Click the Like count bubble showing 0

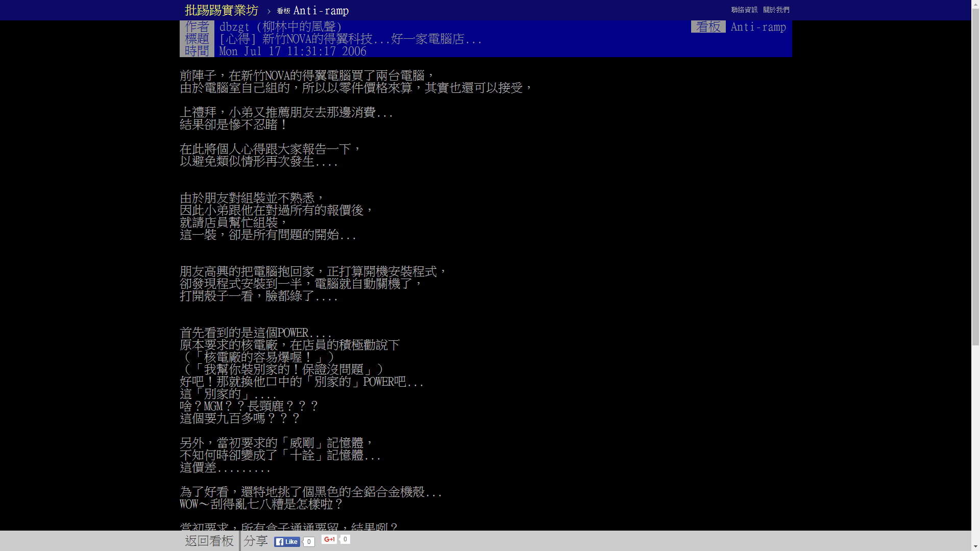(x=308, y=542)
